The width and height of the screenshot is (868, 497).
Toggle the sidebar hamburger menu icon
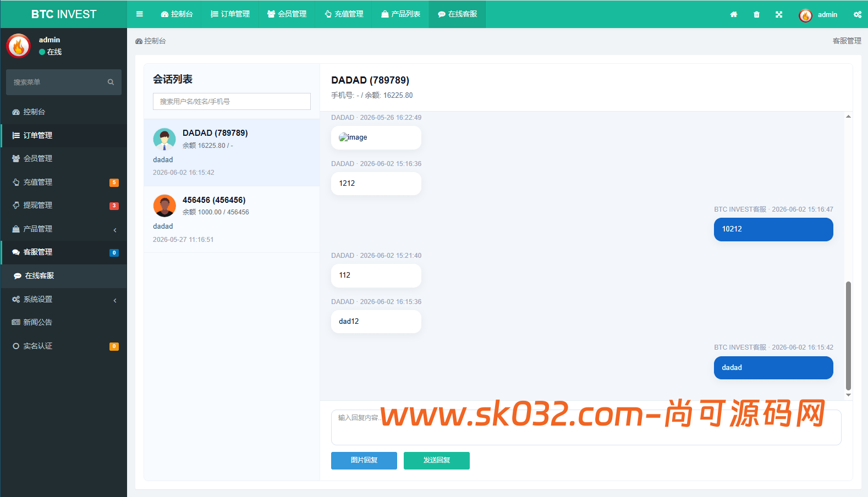139,14
